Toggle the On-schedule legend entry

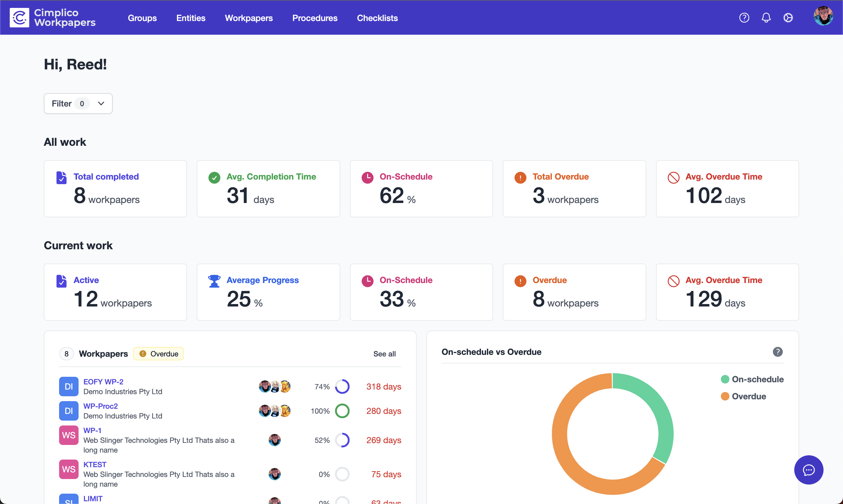[x=752, y=379]
